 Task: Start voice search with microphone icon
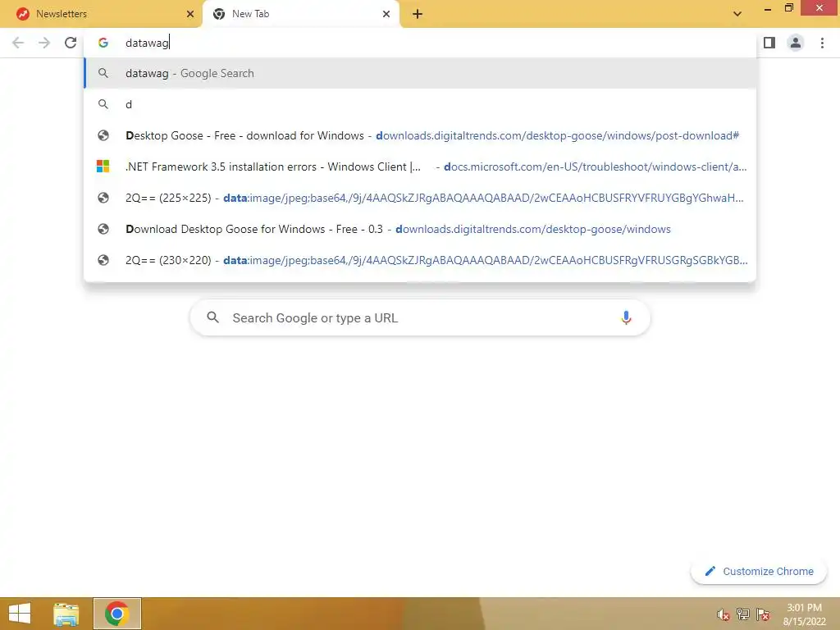click(626, 317)
